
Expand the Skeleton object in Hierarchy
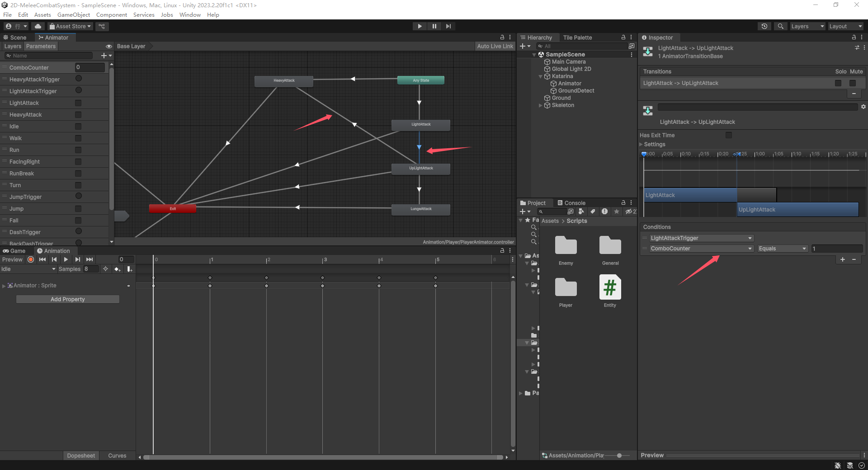click(x=540, y=105)
